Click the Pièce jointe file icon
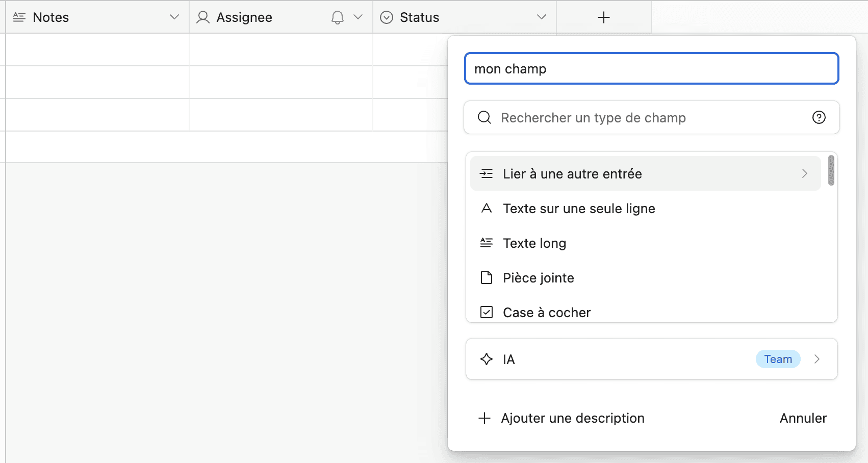868x463 pixels. pyautogui.click(x=487, y=277)
